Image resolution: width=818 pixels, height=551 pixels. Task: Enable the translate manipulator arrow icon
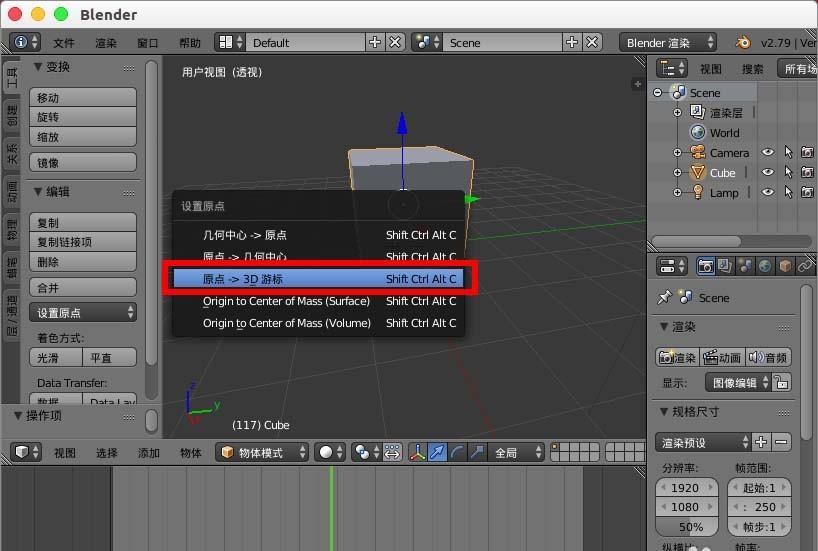[x=437, y=452]
